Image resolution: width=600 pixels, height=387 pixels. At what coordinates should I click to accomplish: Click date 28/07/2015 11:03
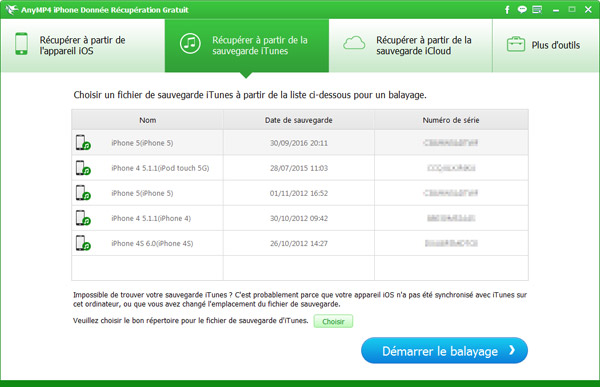[x=299, y=168]
